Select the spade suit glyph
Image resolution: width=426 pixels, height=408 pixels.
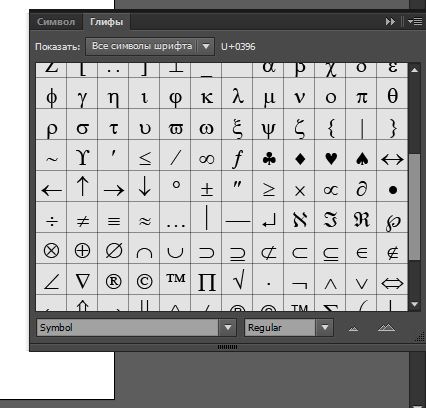[x=362, y=156]
